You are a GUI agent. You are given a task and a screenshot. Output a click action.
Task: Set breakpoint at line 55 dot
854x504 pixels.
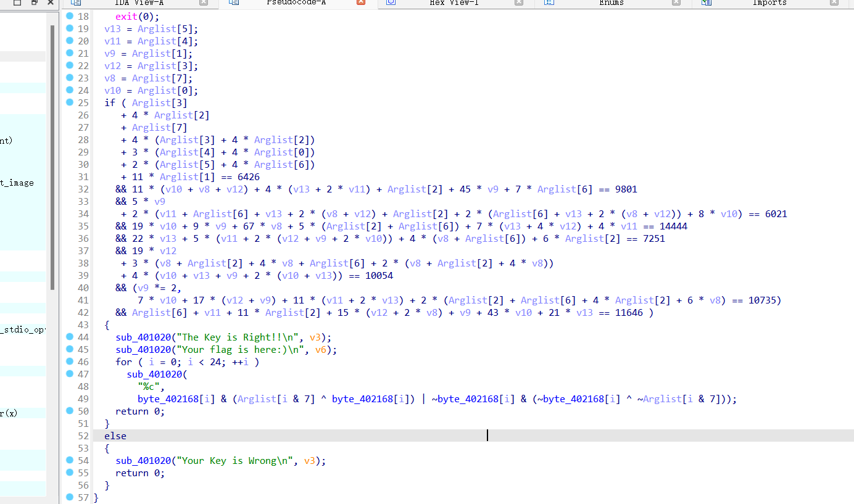(x=70, y=473)
